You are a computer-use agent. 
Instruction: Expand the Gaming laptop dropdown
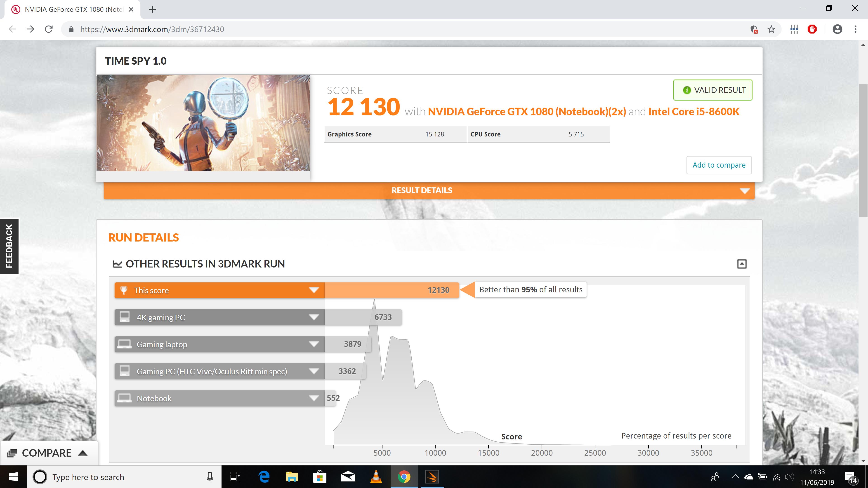pos(314,344)
